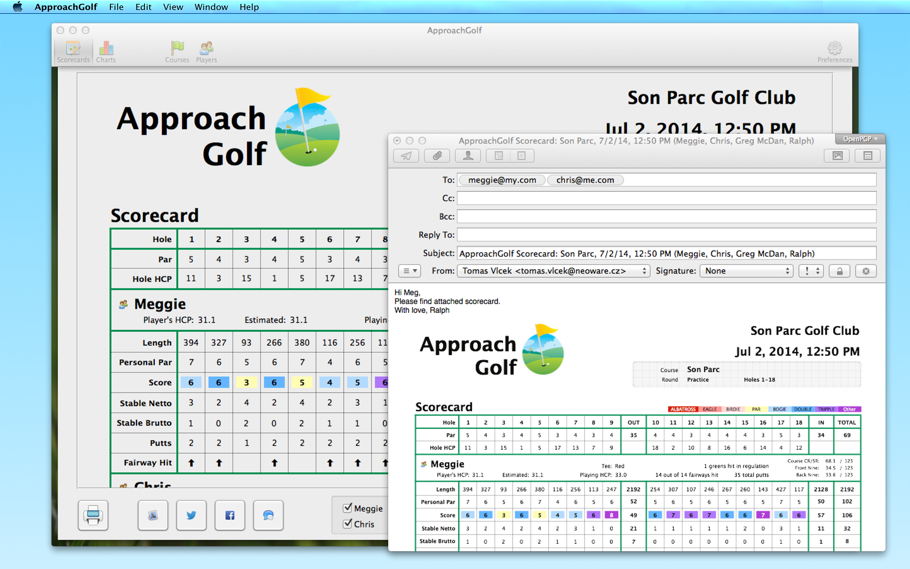Click the 'Stable Netto' row label in main window

[146, 403]
